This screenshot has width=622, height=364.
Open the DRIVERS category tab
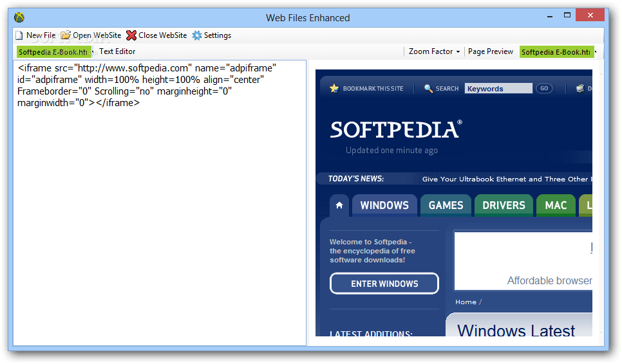[x=504, y=205]
